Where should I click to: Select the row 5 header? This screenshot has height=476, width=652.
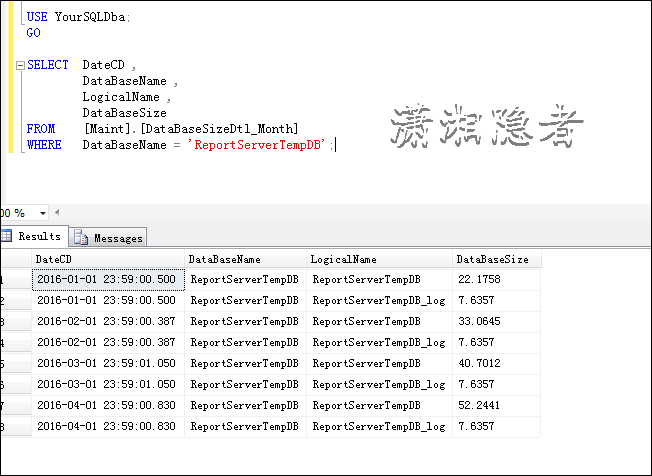tap(16, 363)
